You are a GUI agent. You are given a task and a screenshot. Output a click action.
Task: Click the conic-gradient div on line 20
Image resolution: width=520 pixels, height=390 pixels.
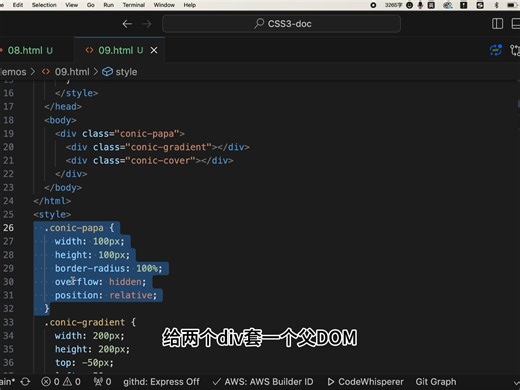pyautogui.click(x=157, y=147)
